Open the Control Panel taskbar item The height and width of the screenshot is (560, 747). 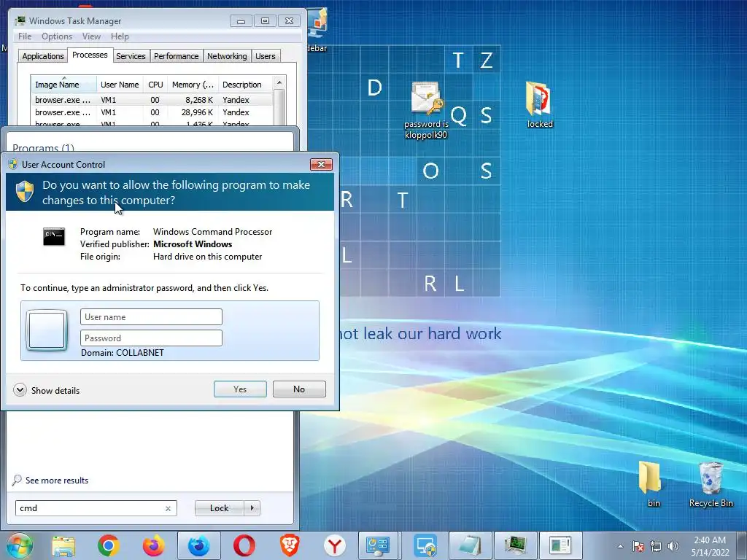[379, 545]
